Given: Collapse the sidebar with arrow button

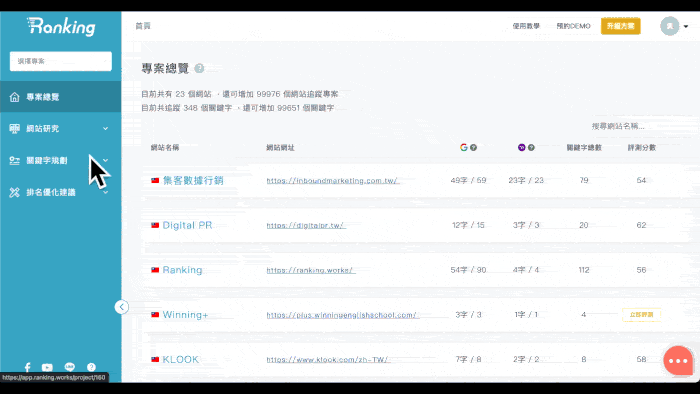Looking at the screenshot, I should point(121,307).
